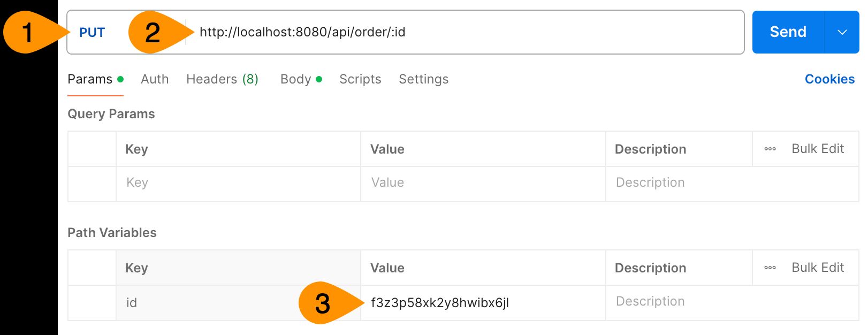The image size is (868, 335).
Task: Click the Query Params Description input
Action: pyautogui.click(x=732, y=184)
